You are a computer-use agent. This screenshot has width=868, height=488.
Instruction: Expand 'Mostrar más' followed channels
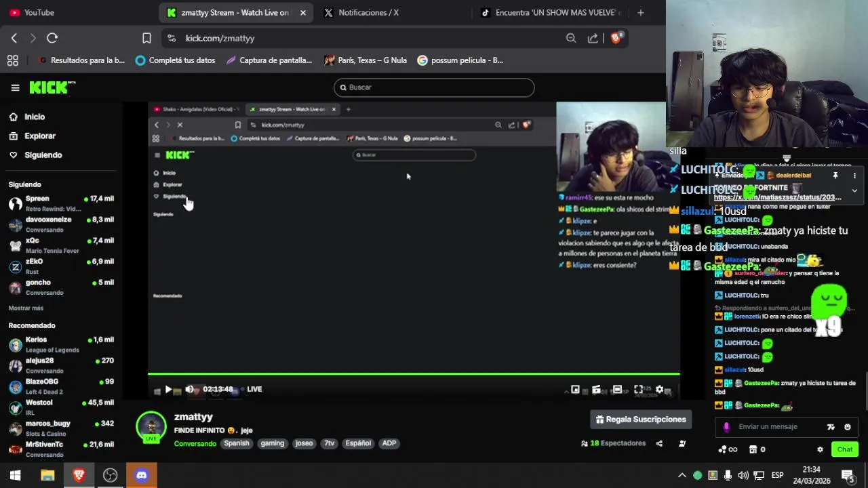[x=26, y=308]
